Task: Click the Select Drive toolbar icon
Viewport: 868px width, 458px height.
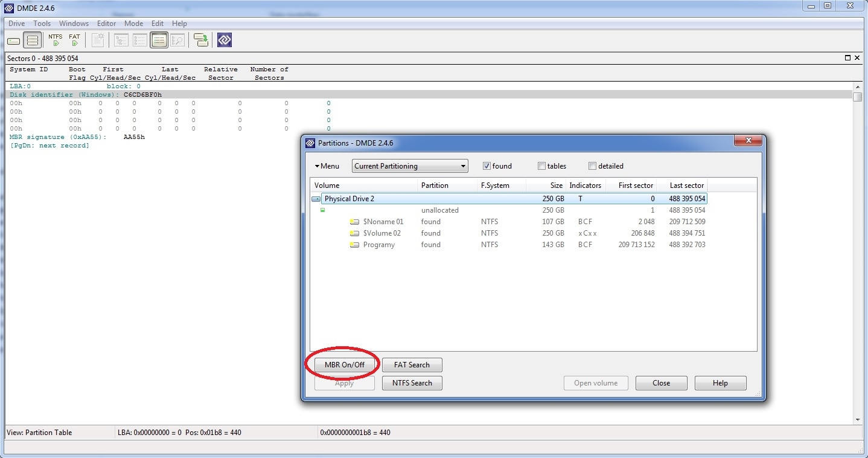Action: [14, 40]
